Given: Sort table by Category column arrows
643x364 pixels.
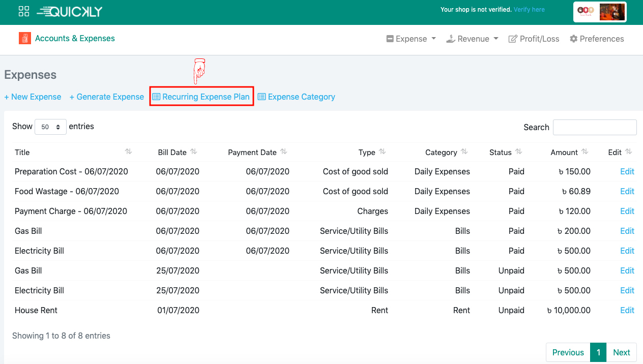Looking at the screenshot, I should pos(464,152).
